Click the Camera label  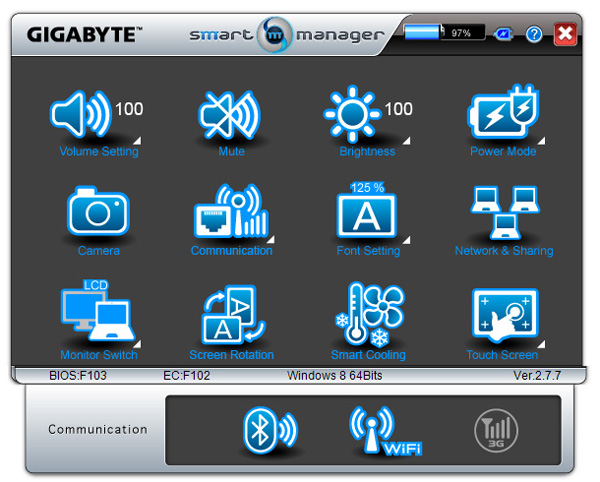click(99, 251)
